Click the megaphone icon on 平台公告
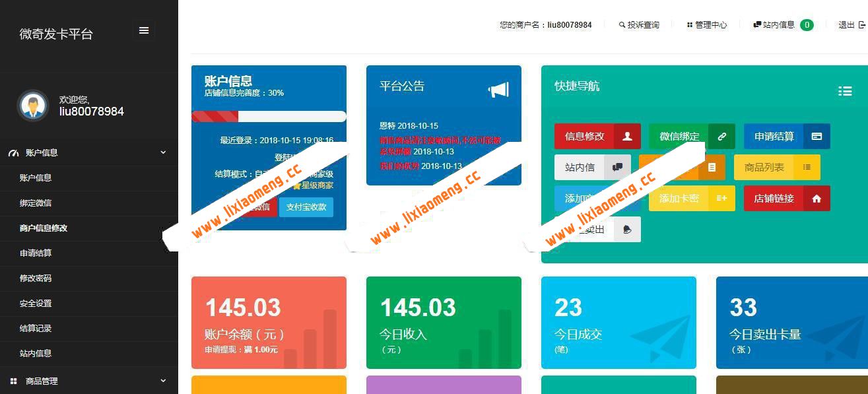The height and width of the screenshot is (394, 868). pos(500,89)
